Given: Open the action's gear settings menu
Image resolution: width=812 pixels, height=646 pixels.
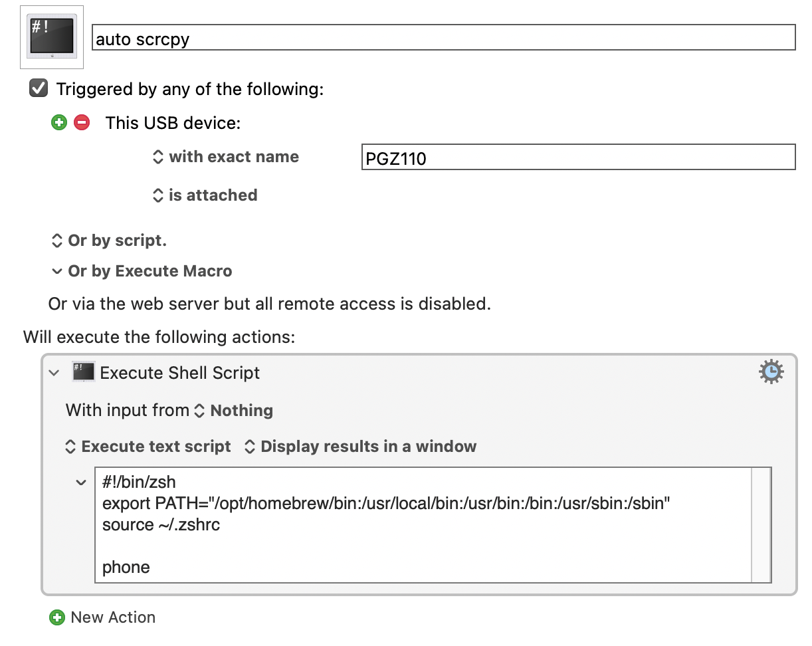Looking at the screenshot, I should [771, 372].
